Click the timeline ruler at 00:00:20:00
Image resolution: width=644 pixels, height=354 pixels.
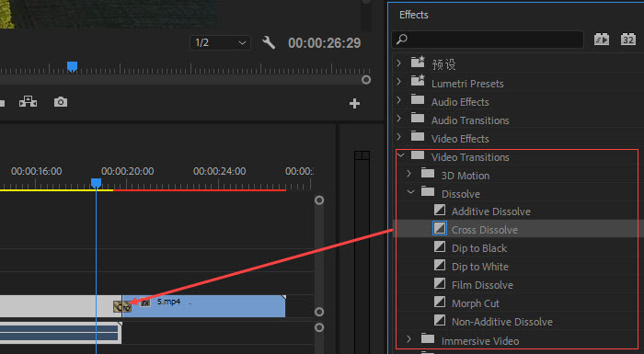tap(128, 171)
